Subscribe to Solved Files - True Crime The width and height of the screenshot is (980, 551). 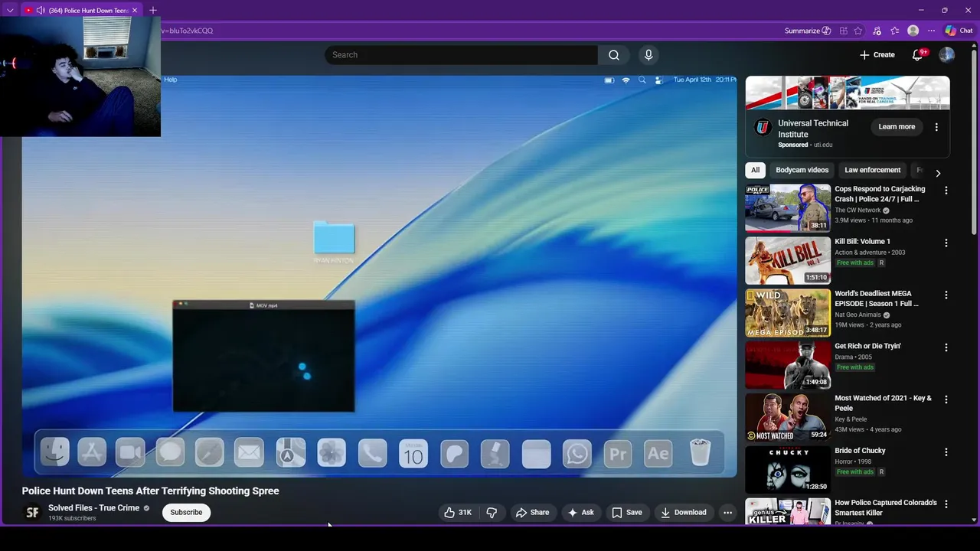point(186,513)
